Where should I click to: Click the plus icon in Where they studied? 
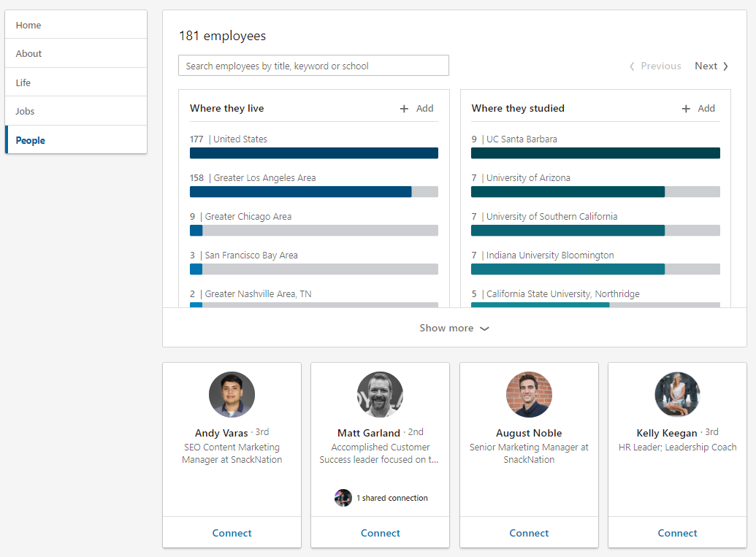(x=686, y=109)
